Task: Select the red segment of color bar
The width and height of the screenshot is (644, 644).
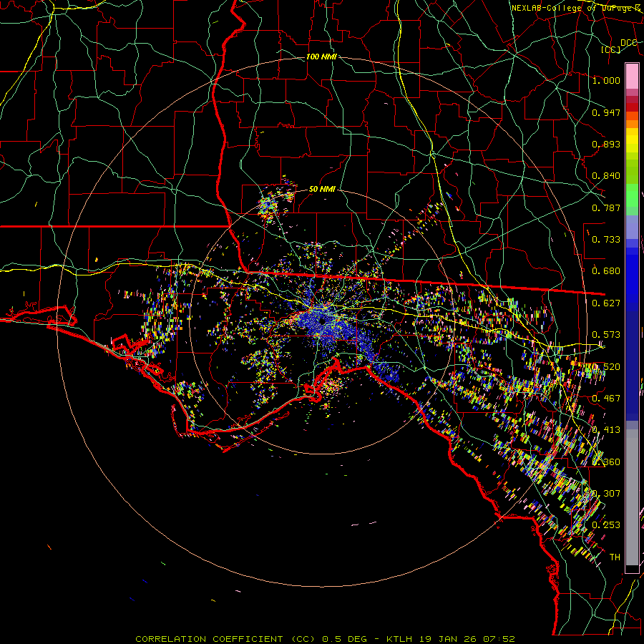Action: pos(632,107)
